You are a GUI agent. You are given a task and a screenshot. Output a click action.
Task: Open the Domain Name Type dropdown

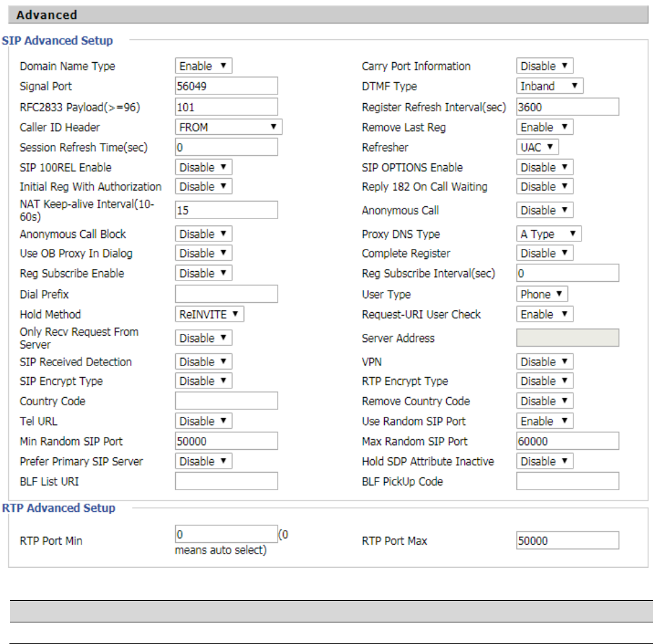pyautogui.click(x=204, y=66)
